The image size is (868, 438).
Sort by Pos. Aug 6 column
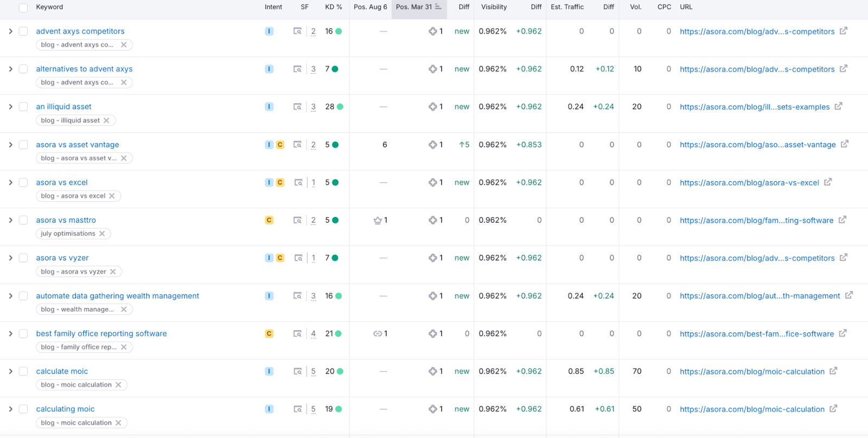(x=371, y=7)
